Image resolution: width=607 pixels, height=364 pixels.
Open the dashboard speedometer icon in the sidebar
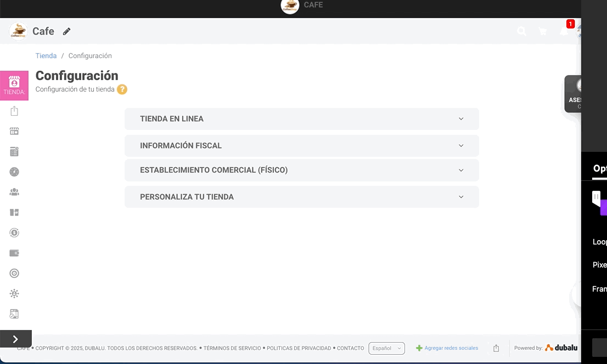pyautogui.click(x=14, y=172)
